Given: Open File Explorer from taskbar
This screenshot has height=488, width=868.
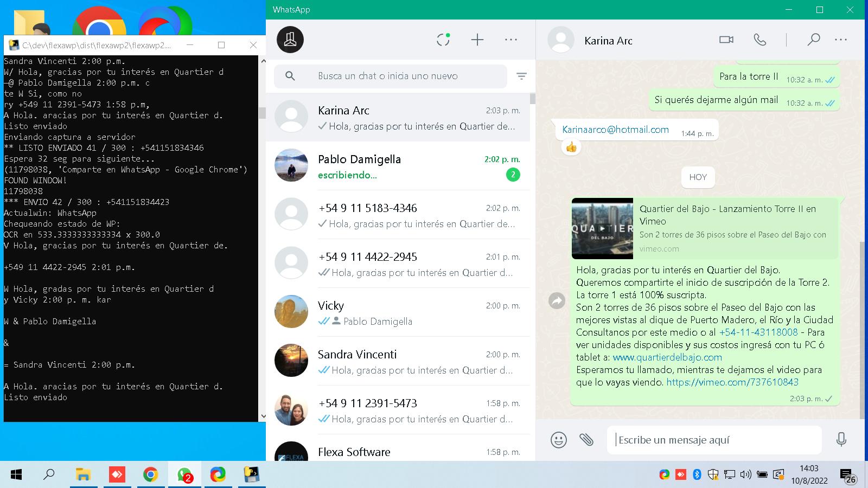Looking at the screenshot, I should [x=83, y=475].
